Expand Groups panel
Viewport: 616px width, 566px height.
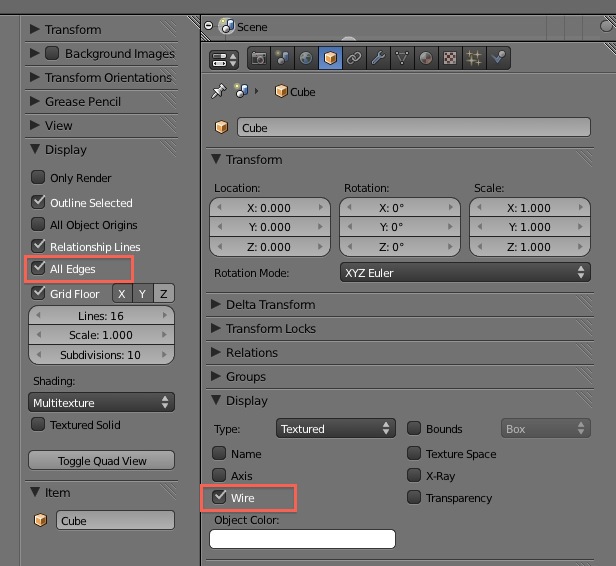point(216,376)
